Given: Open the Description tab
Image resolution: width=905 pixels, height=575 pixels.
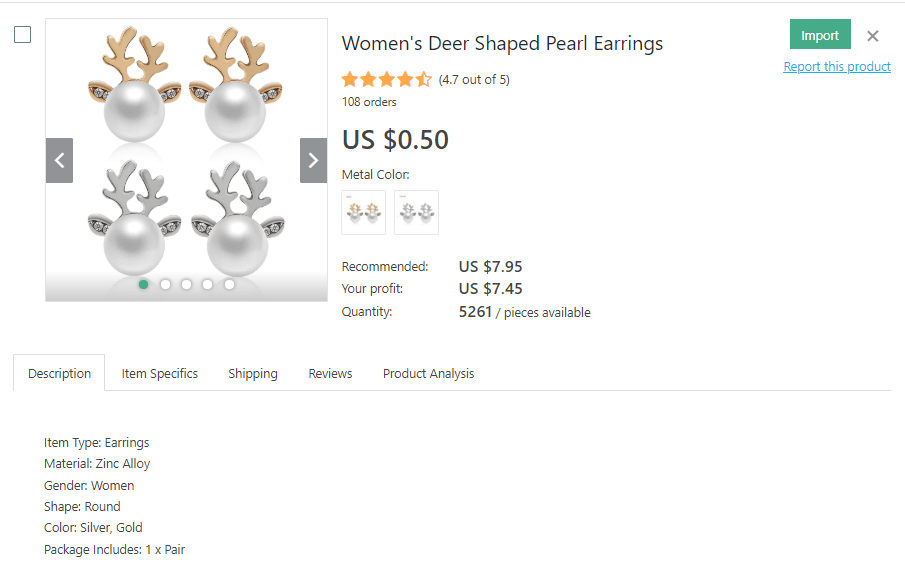Looking at the screenshot, I should click(x=59, y=373).
